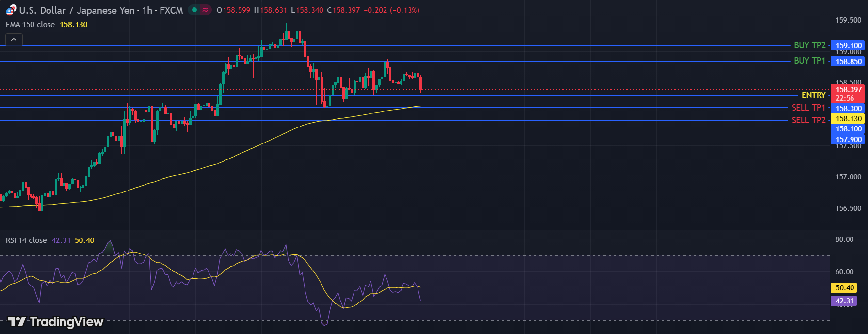868x334 pixels.
Task: Click the green market status dot
Action: (x=194, y=10)
